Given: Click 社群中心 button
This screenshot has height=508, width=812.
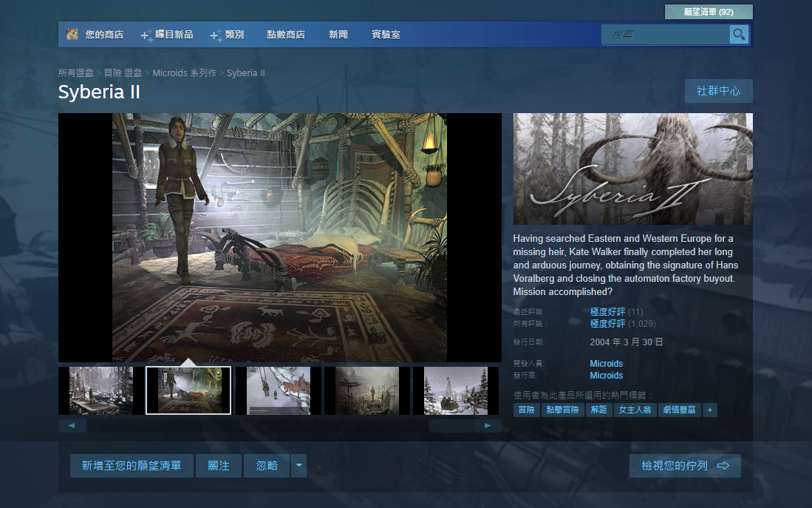Looking at the screenshot, I should [x=718, y=91].
